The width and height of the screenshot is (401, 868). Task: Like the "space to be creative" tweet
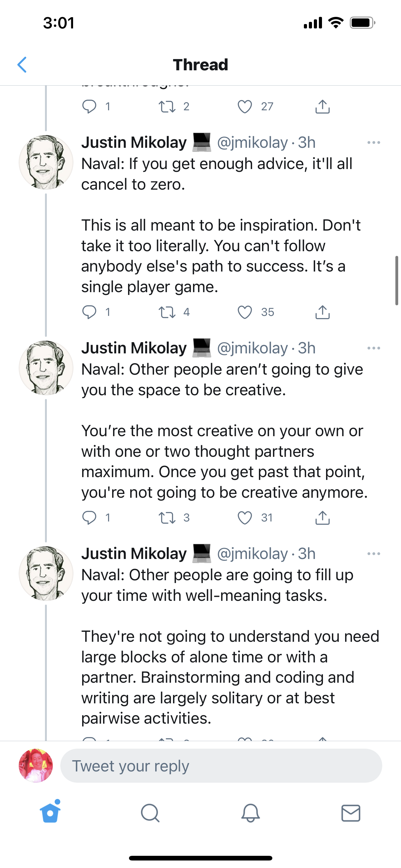click(x=245, y=518)
